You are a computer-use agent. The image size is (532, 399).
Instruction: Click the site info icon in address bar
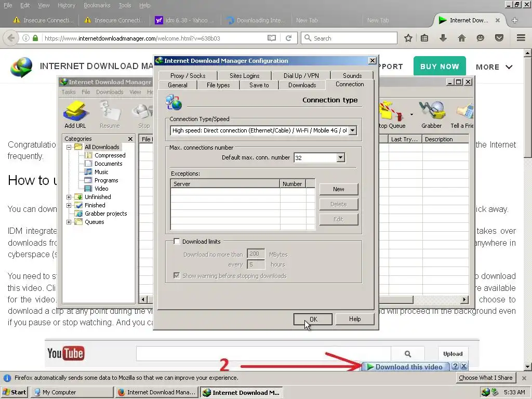point(26,38)
